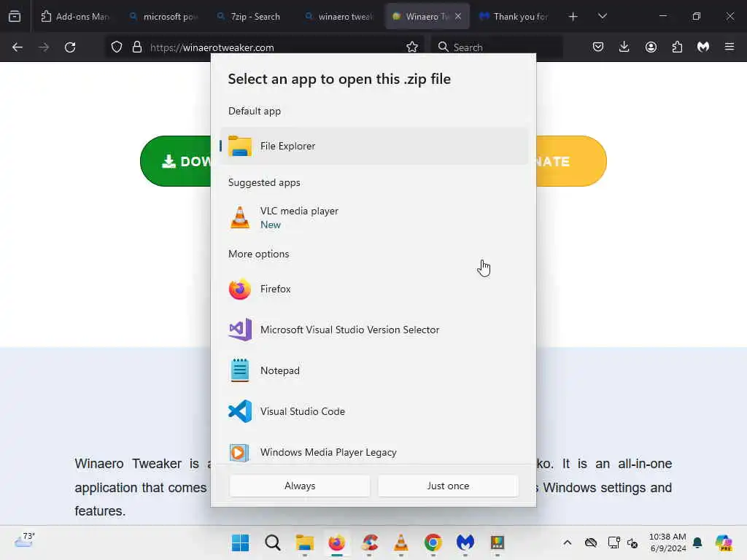Pick Firefox to open the zip file

(x=374, y=289)
